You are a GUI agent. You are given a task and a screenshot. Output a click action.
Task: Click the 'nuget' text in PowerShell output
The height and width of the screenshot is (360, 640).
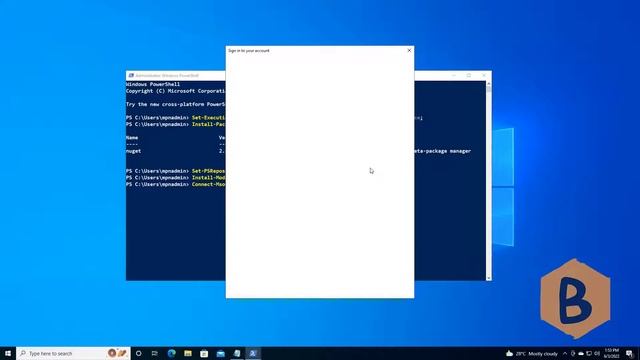point(133,151)
